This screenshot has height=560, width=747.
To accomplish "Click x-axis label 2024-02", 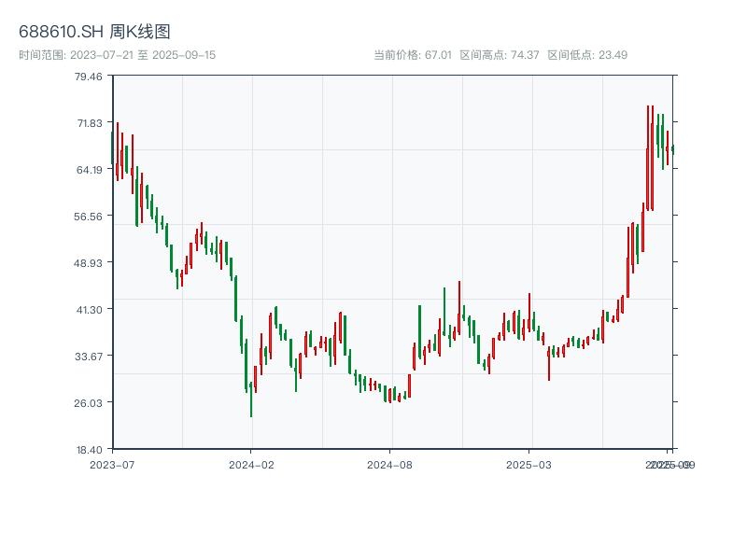I will coord(251,465).
